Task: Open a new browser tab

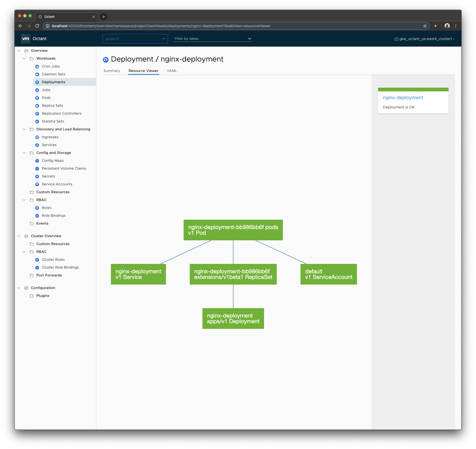Action: (x=104, y=17)
